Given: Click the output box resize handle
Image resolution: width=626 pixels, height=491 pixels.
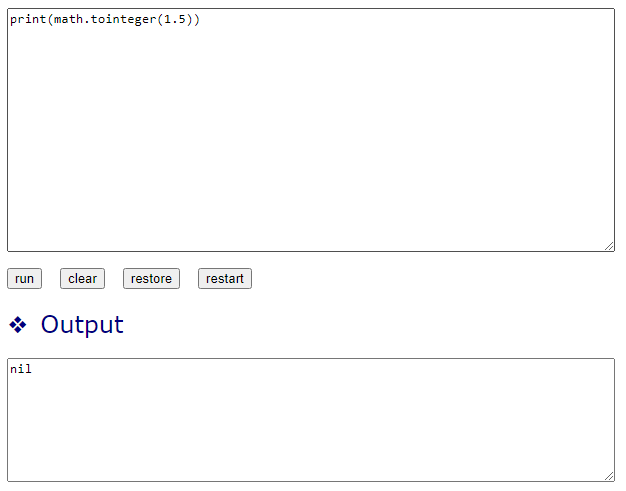Looking at the screenshot, I should tap(608, 475).
